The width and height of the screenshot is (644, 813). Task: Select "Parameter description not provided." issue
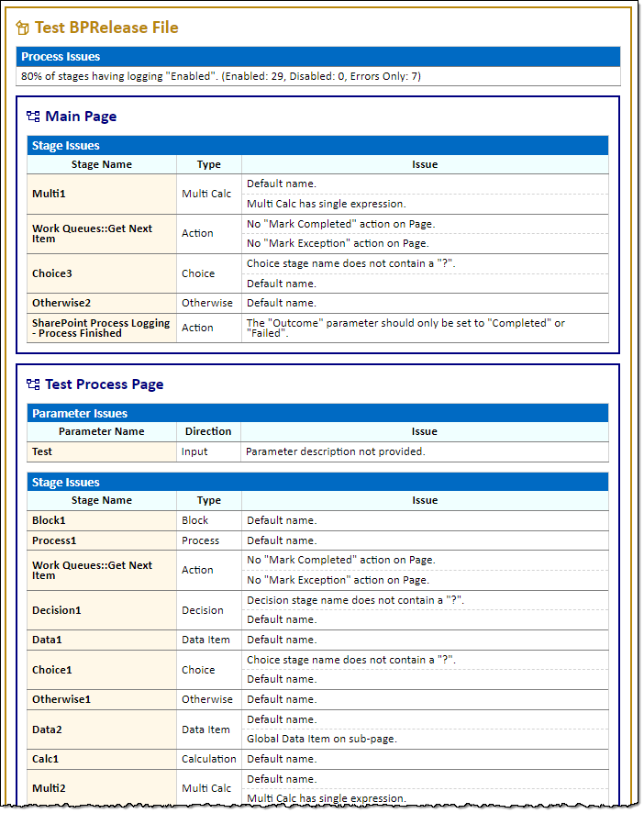(x=336, y=451)
